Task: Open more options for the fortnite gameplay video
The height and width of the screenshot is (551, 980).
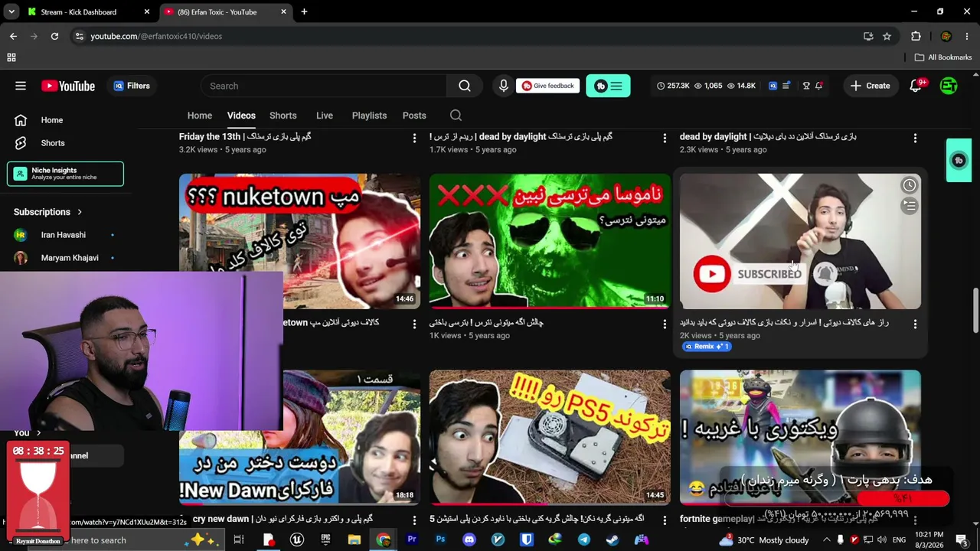Action: point(915,520)
